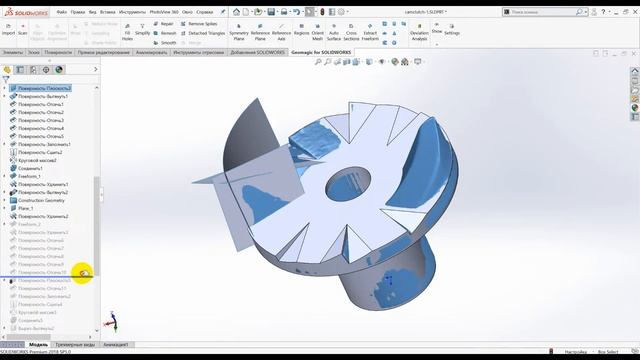Select the Extract Freeform tool
Image resolution: width=640 pixels, height=360 pixels.
pyautogui.click(x=370, y=32)
